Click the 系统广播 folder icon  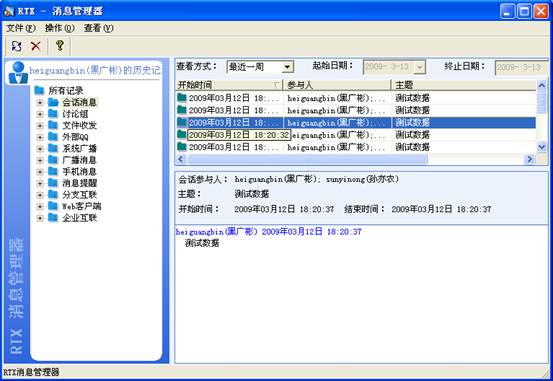click(53, 148)
